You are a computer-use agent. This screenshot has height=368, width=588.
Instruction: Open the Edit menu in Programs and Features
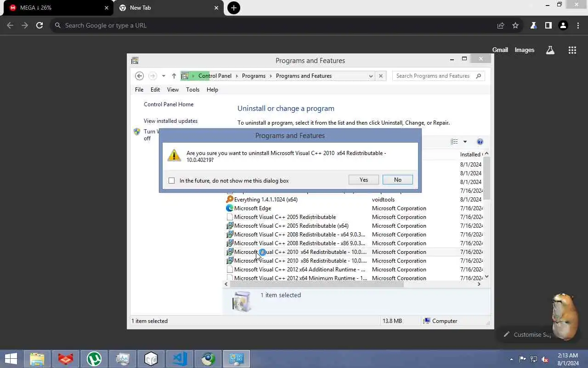[x=155, y=90]
